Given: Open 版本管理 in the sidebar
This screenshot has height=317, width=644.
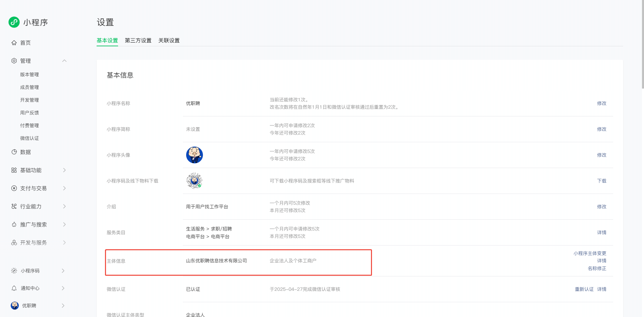Looking at the screenshot, I should 30,74.
